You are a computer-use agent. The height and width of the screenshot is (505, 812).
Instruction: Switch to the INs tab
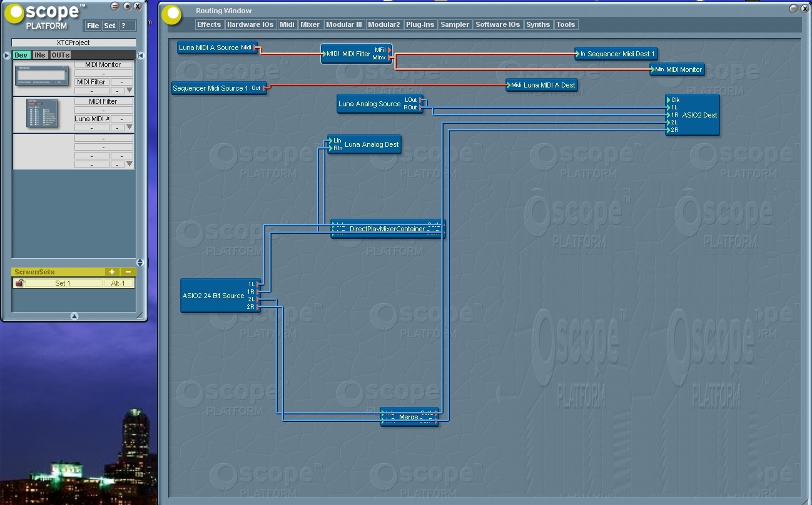point(40,55)
